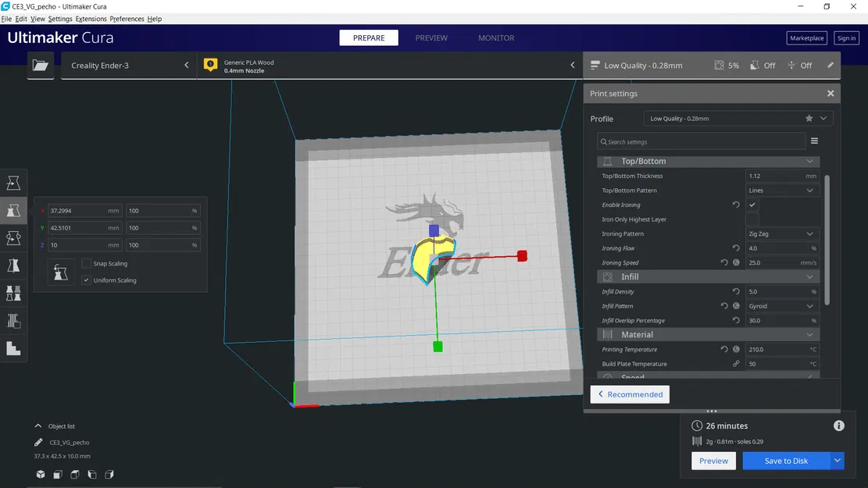Viewport: 868px width, 488px height.
Task: Collapse the Material settings section
Action: [x=708, y=335]
